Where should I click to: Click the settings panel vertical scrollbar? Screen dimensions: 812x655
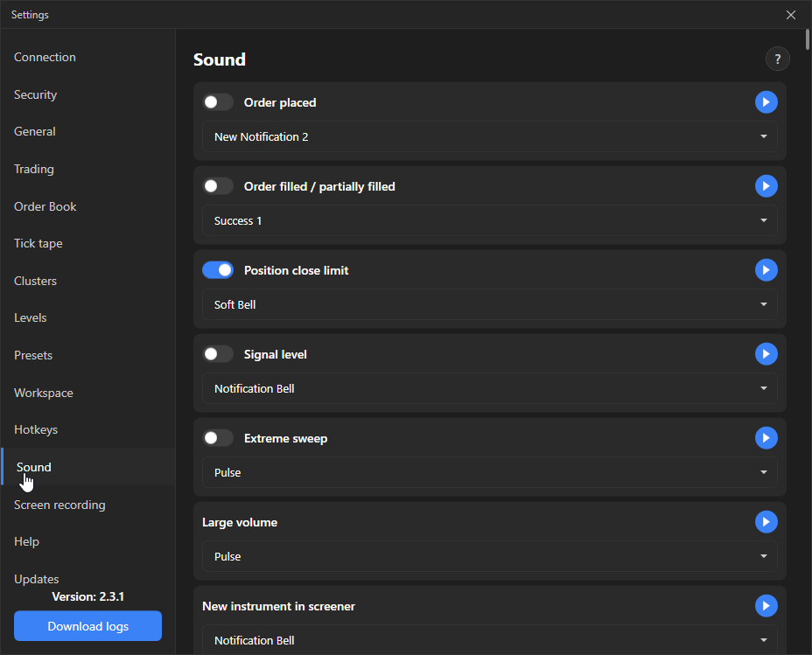(x=808, y=40)
